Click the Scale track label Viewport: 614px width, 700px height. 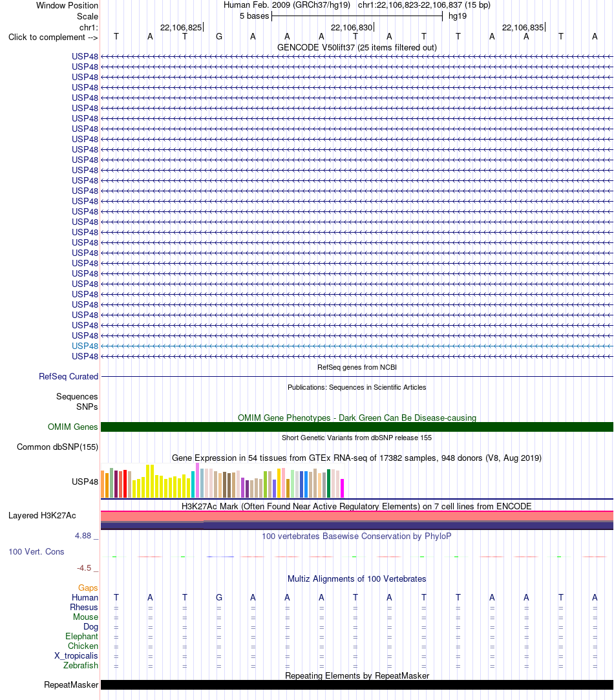(87, 17)
